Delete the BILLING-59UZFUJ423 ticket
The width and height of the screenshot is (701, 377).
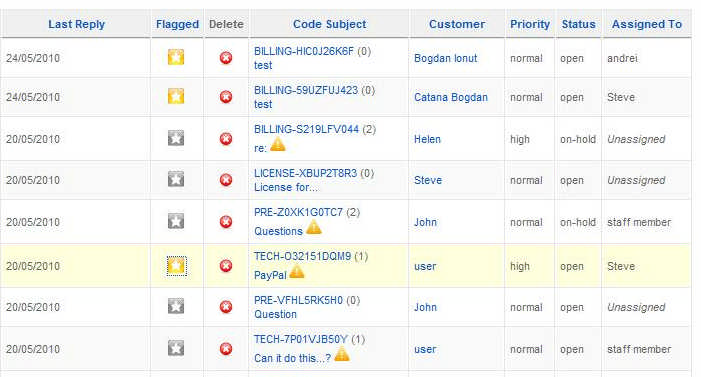point(226,97)
